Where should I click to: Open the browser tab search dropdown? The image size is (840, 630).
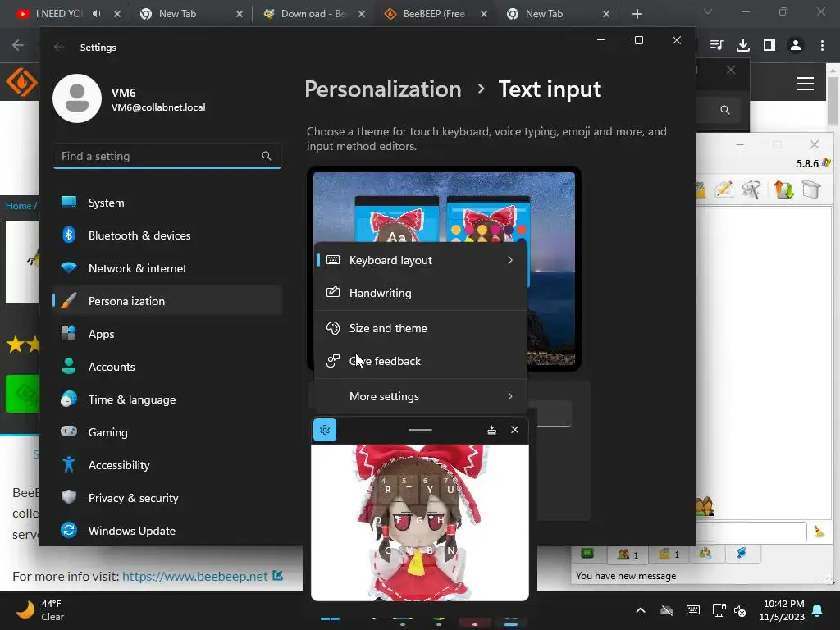[x=708, y=11]
